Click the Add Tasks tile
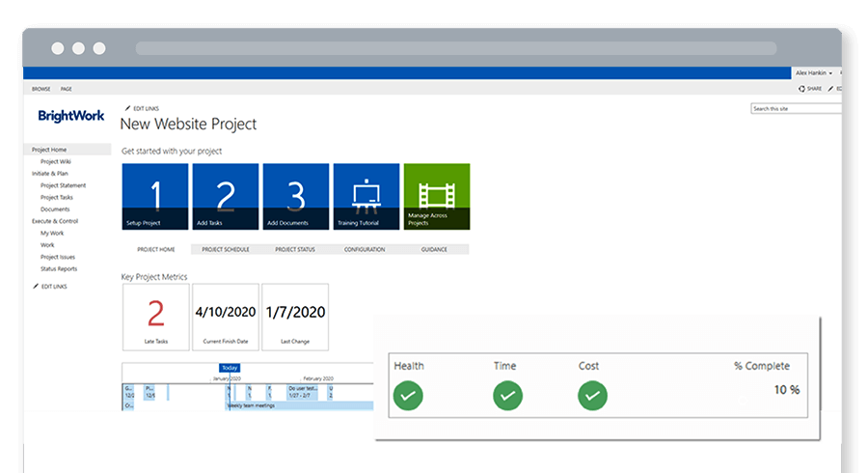Viewport: 868px width, 473px height. [225, 197]
